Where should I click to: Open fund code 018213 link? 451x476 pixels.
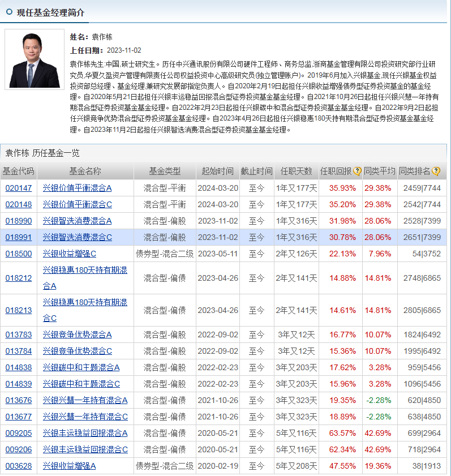click(19, 310)
